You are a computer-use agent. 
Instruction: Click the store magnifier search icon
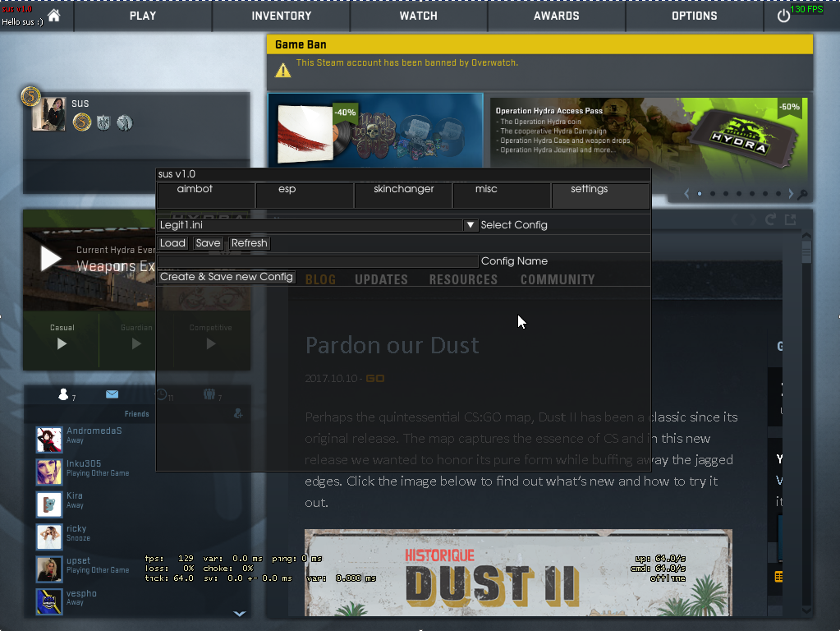[x=802, y=195]
